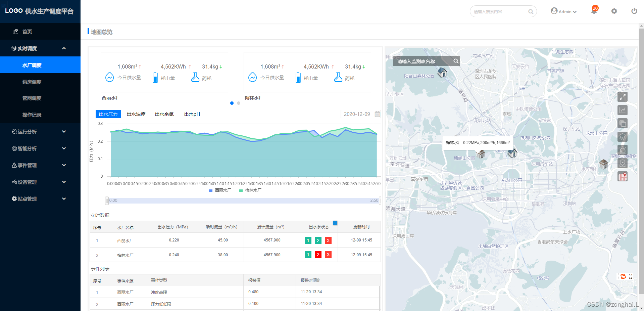The height and width of the screenshot is (311, 644).
Task: Click the 梅林水厂 map tooltip
Action: coord(478,143)
